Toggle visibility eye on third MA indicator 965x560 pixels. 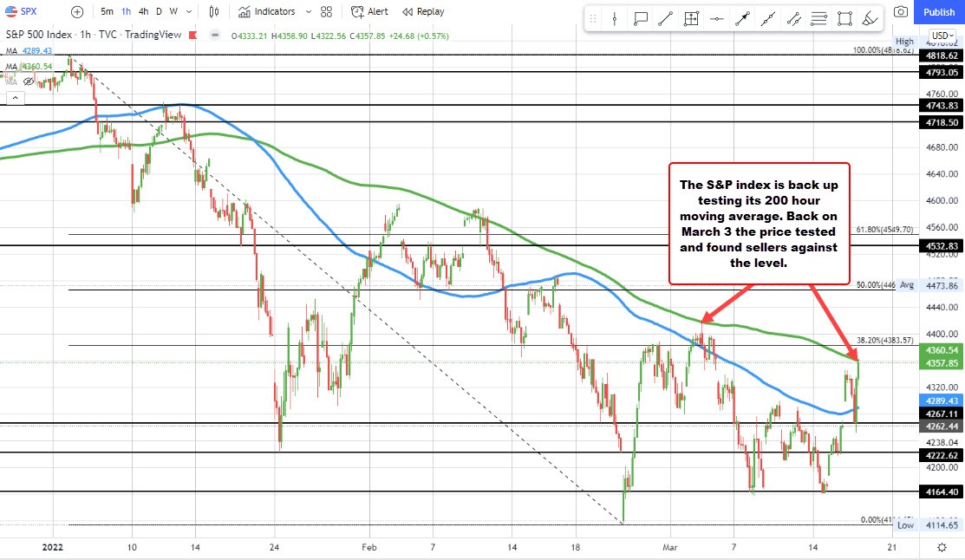click(28, 81)
